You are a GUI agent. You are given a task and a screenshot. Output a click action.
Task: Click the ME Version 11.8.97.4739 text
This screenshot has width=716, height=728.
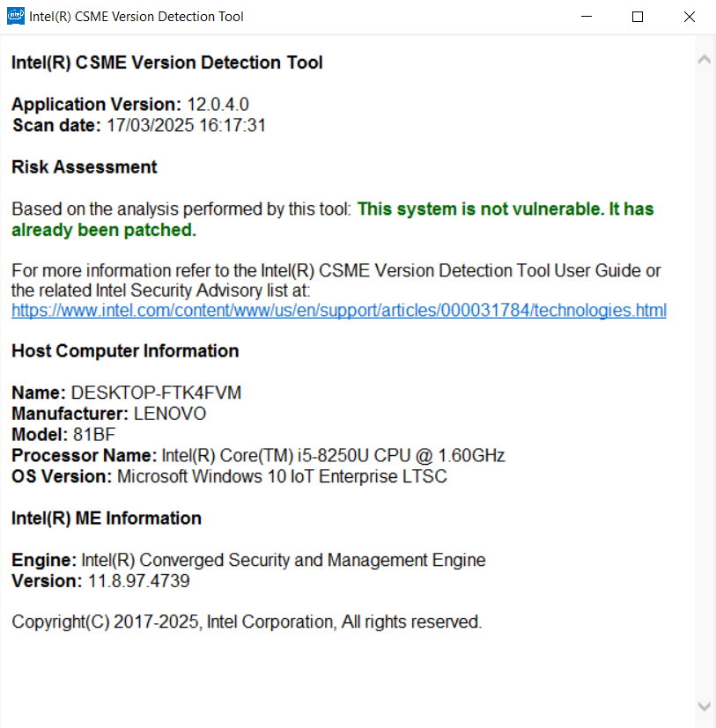[x=138, y=581]
